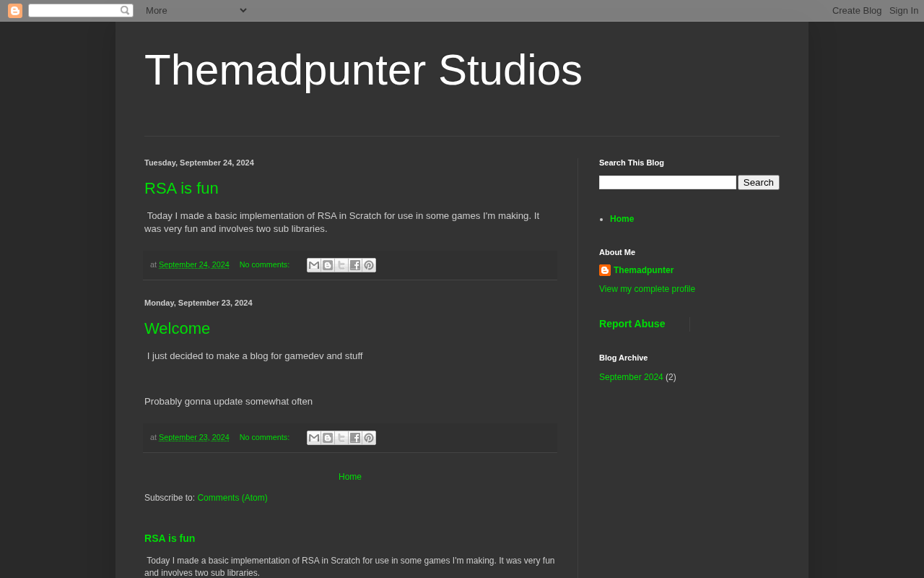924x578 pixels.
Task: Focus the Search This Blog text box
Action: point(668,183)
